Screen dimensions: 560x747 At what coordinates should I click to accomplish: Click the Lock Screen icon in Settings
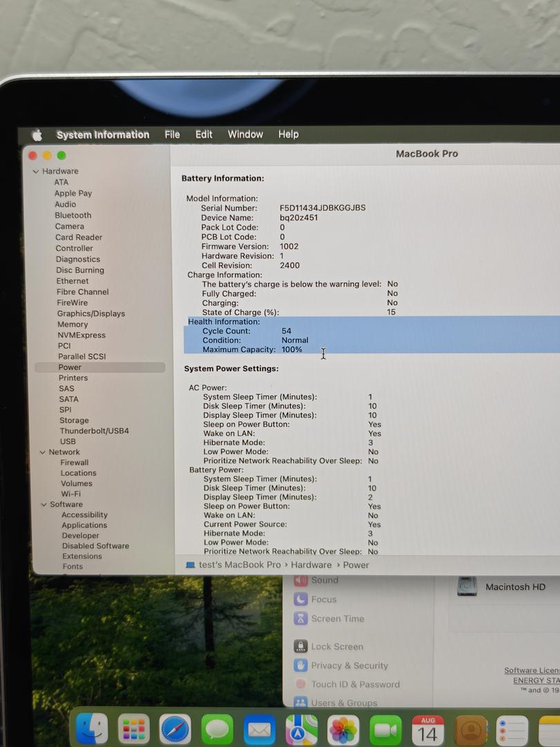[301, 646]
